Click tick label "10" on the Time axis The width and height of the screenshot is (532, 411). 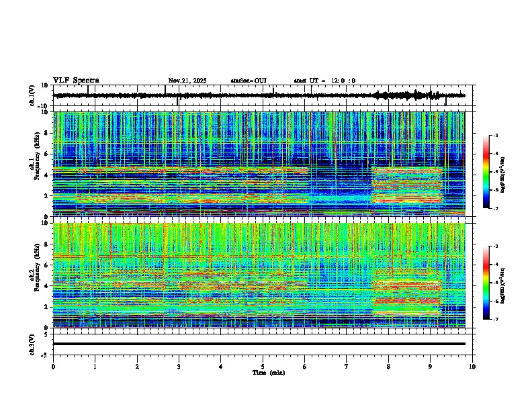(472, 367)
